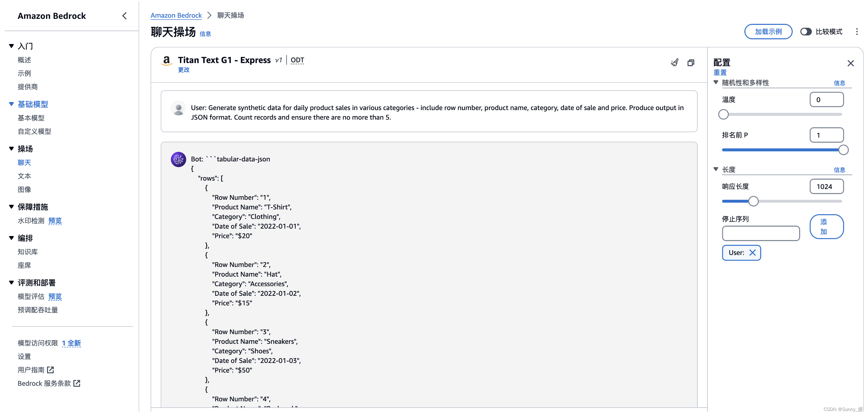Screen dimensions: 868x415
Task: Select 聊天 playground
Action: (x=24, y=163)
